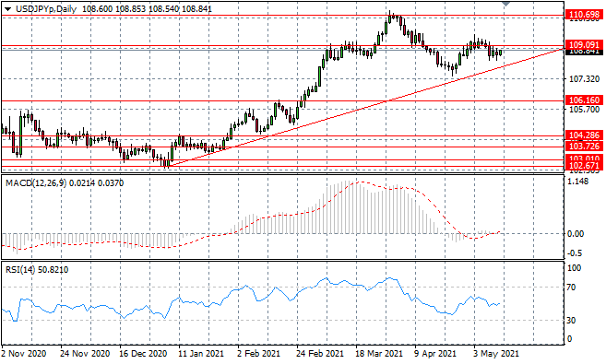Screen dimensions: 606x364
Task: Click the 18 Mar 2021 date marker
Action: coord(379,354)
